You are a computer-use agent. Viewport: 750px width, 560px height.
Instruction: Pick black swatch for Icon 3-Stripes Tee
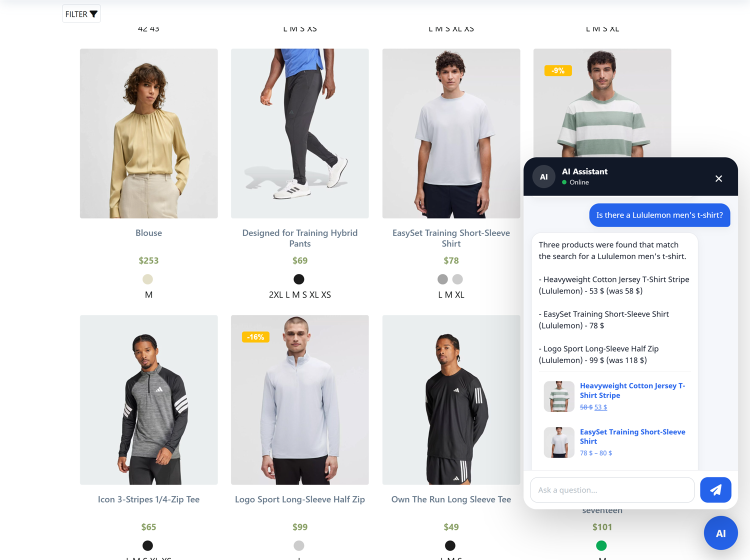click(x=147, y=545)
